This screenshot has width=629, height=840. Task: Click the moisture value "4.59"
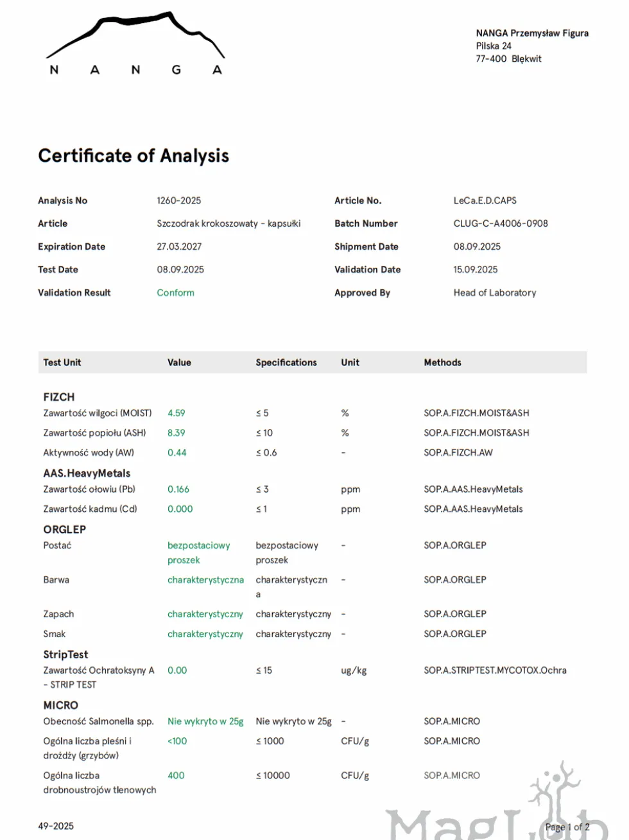tap(176, 413)
